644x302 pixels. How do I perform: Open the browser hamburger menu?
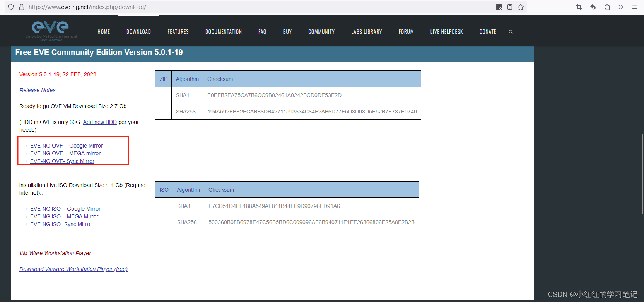635,7
